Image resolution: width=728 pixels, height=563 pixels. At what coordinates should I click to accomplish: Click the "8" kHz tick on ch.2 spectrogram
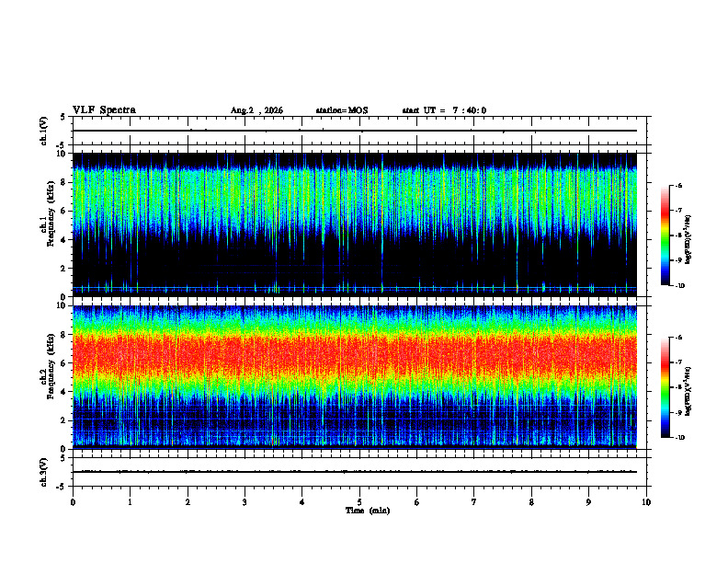click(x=65, y=335)
